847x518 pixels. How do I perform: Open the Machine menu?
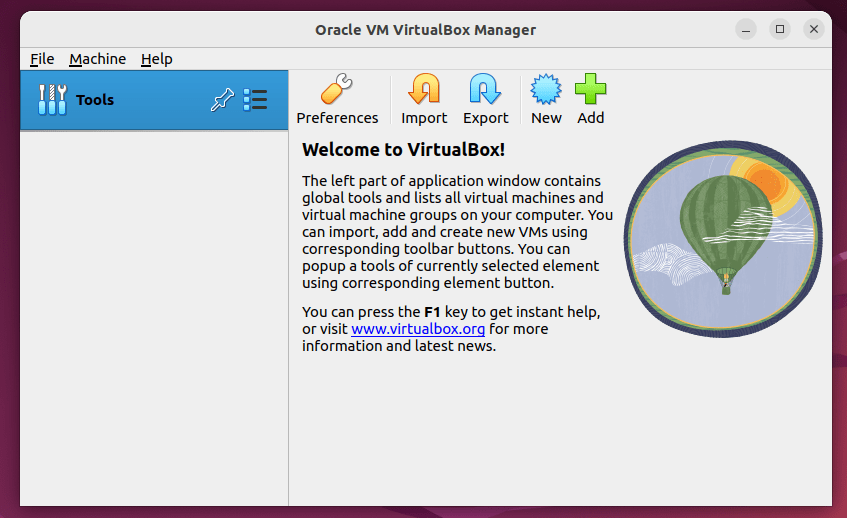point(97,59)
